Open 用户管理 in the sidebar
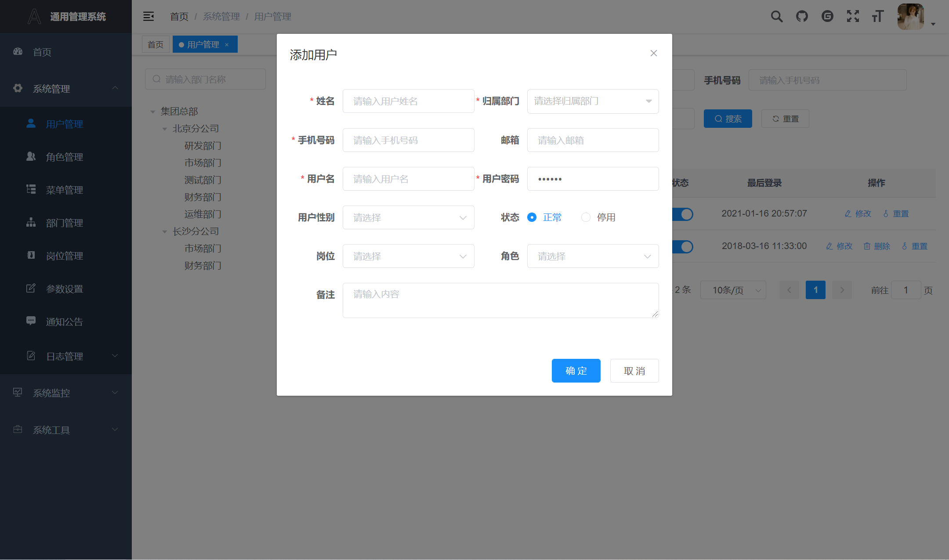 [66, 124]
